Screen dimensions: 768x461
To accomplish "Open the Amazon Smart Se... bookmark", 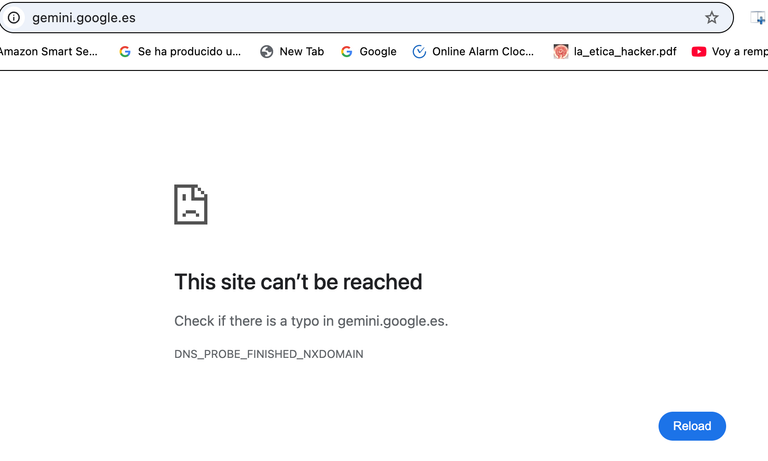I will point(48,51).
